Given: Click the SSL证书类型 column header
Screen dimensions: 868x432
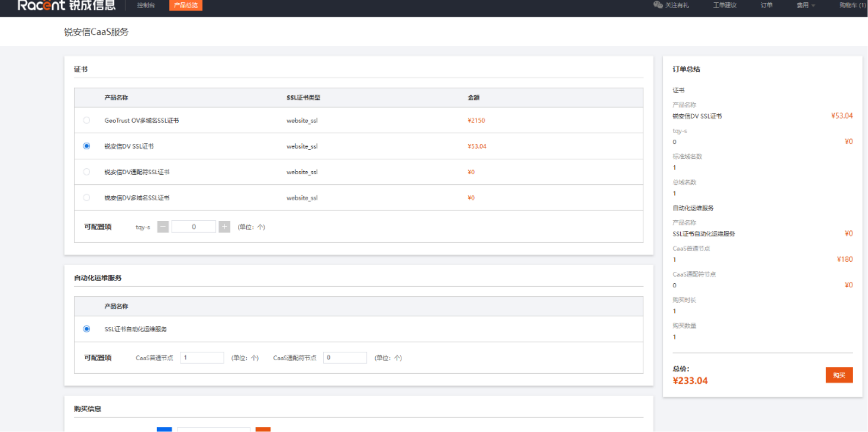Looking at the screenshot, I should coord(304,97).
